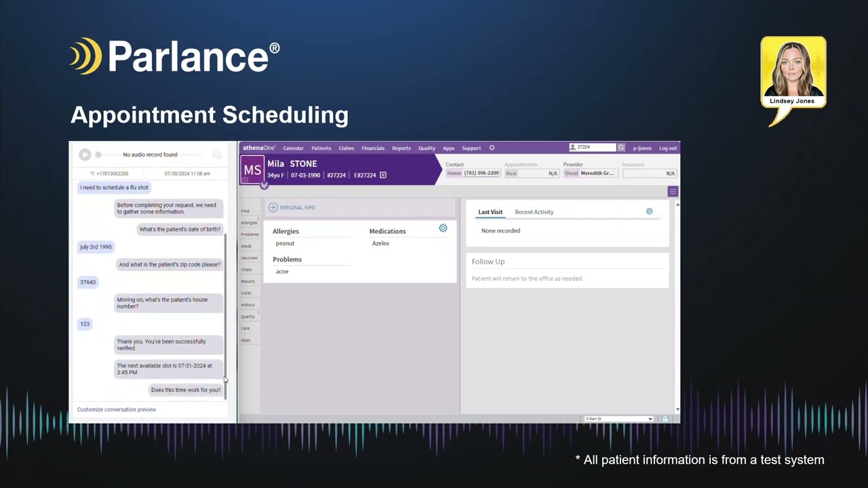Viewport: 868px width, 488px height.
Task: Click the peanut allergy entry
Action: (x=285, y=243)
